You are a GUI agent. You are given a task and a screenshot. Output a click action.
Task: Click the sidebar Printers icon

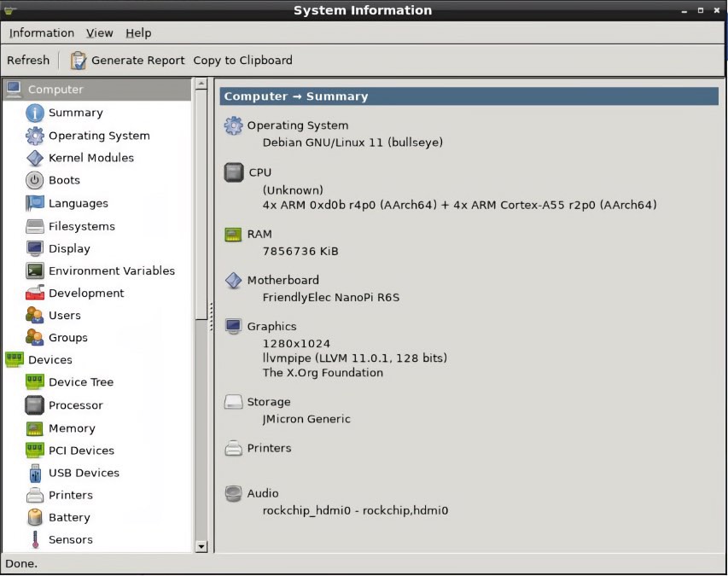pos(35,495)
